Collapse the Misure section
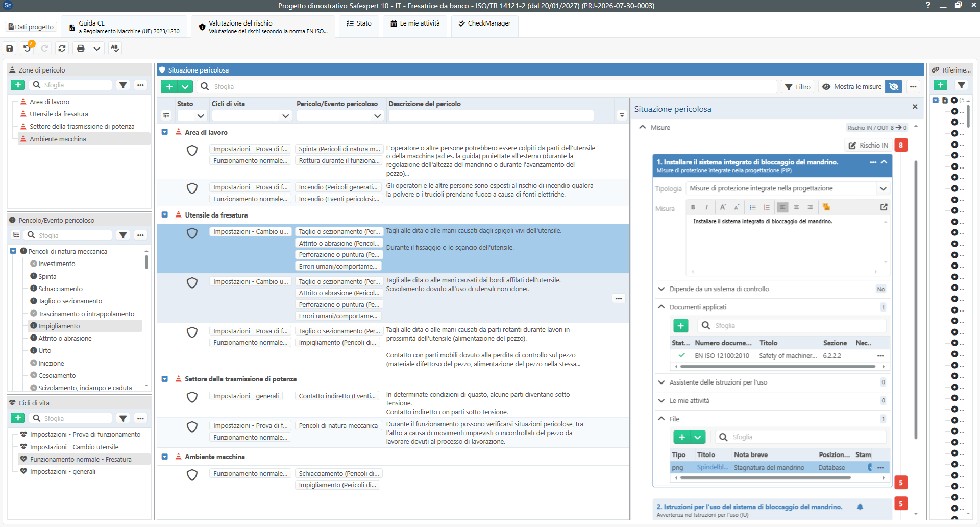Screen dimensions: 980x527 point(642,127)
